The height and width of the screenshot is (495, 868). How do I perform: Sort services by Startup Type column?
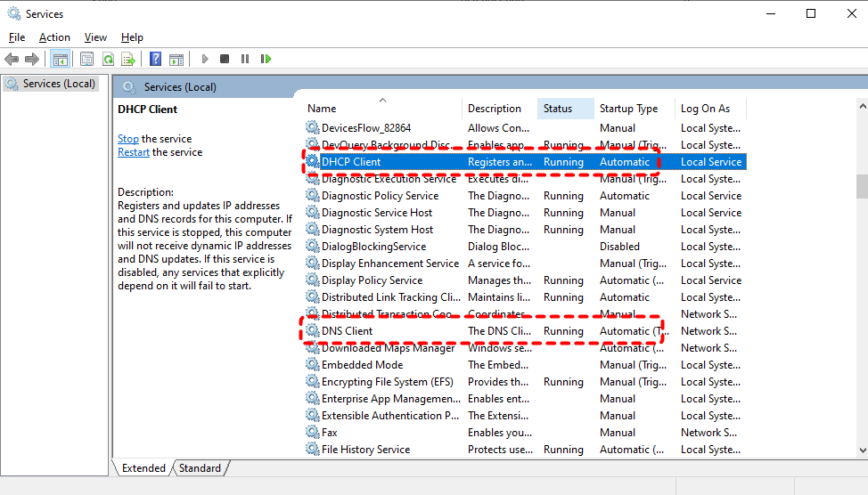629,109
